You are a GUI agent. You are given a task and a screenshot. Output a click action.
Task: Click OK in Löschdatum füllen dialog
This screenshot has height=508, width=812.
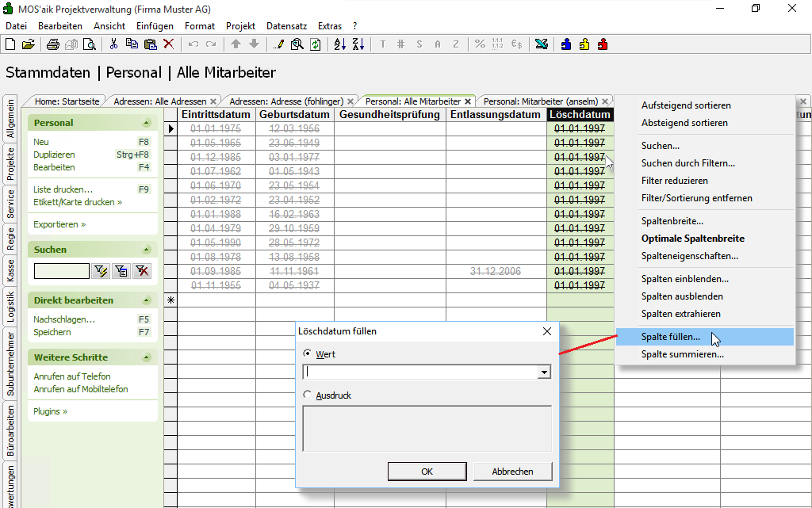tap(427, 472)
